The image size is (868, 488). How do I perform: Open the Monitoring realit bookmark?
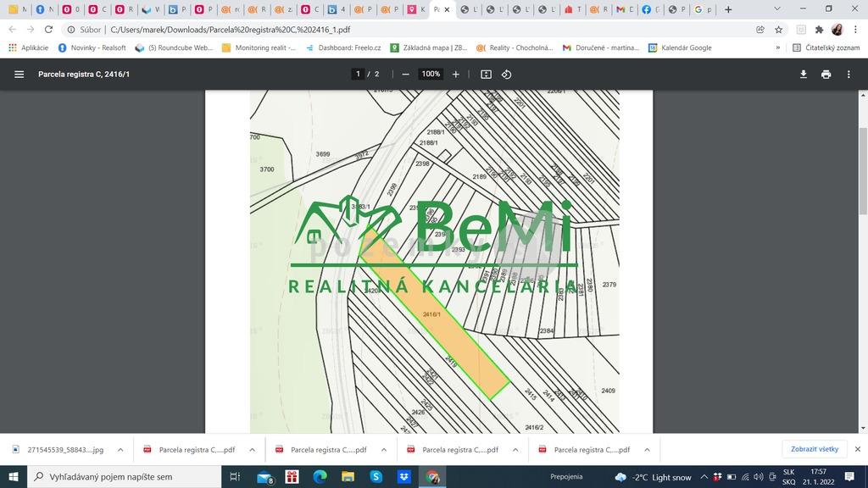259,47
